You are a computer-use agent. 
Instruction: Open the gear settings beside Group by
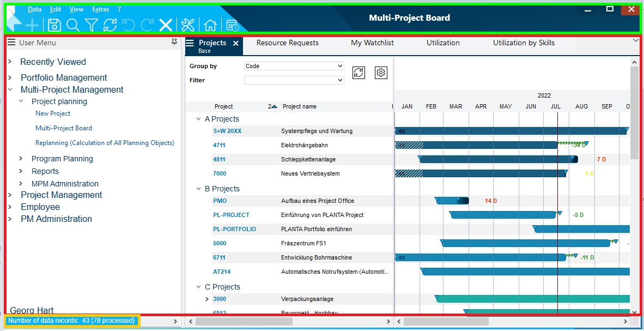click(381, 73)
